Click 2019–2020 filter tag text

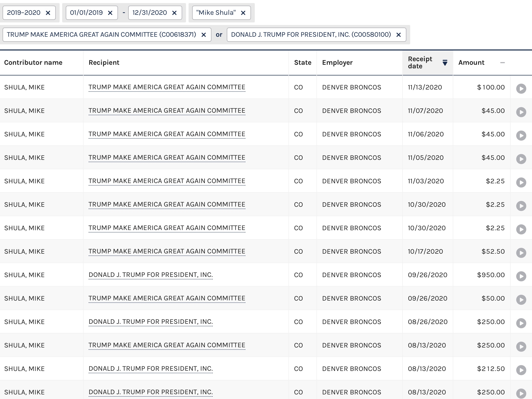click(24, 13)
